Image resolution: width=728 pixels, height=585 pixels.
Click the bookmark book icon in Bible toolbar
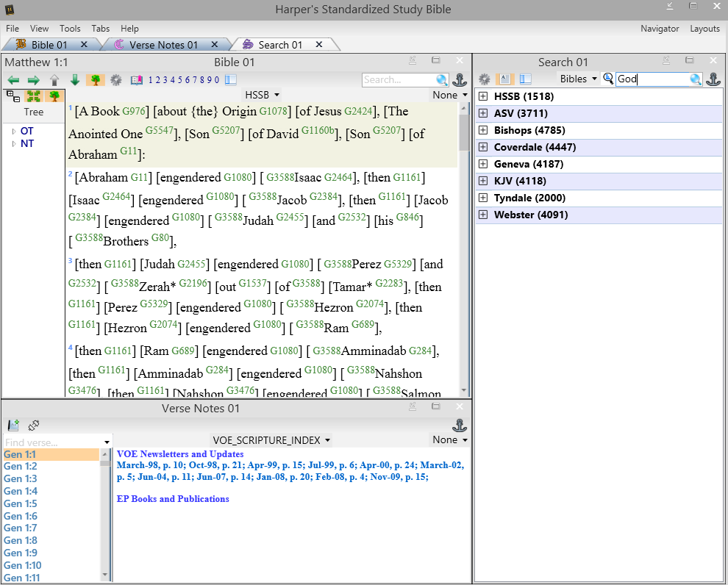pyautogui.click(x=137, y=80)
